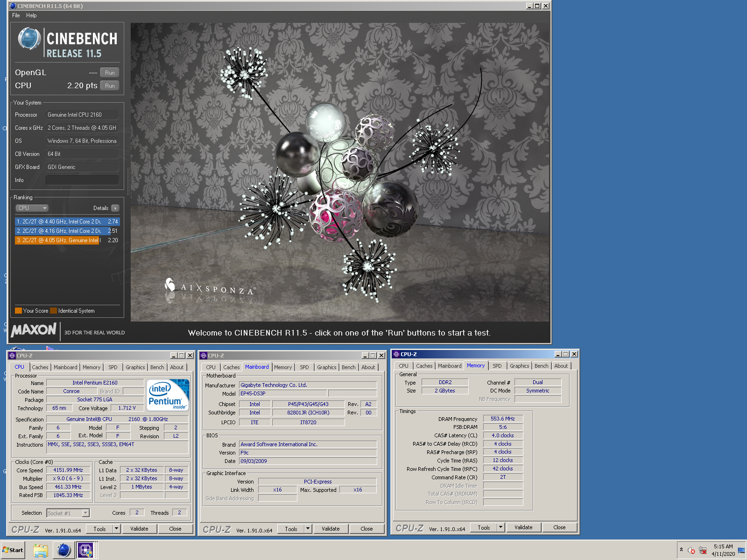The height and width of the screenshot is (560, 747).
Task: Click Validate in Mainboard CPU-Z window
Action: pyautogui.click(x=331, y=529)
